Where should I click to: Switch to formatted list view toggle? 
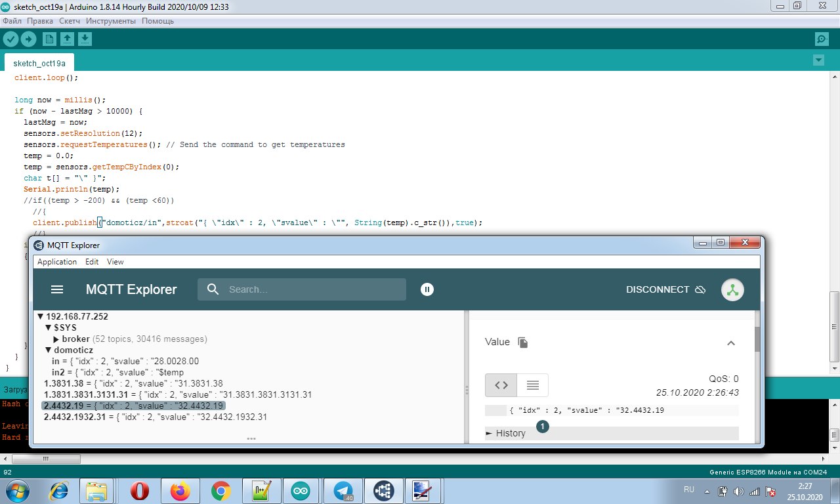click(533, 385)
